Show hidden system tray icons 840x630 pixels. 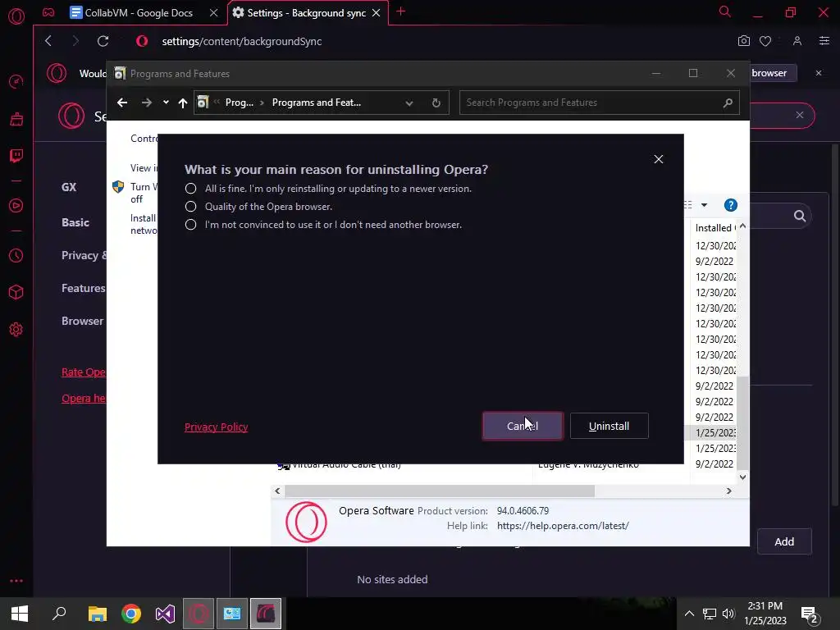[689, 614]
